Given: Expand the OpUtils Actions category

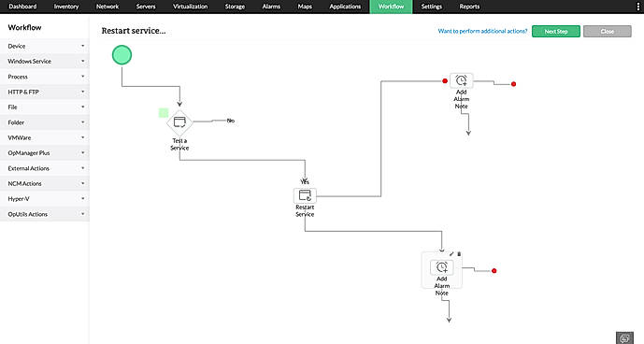Looking at the screenshot, I should (45, 214).
